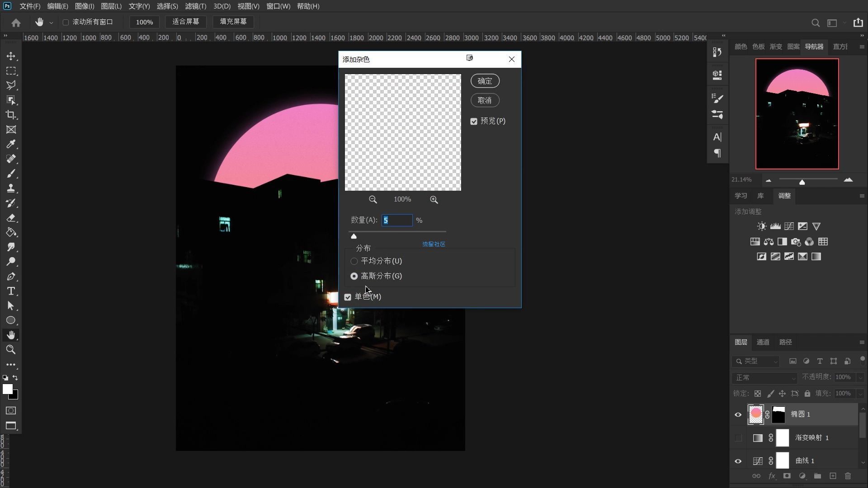Click the 确定 button

[485, 81]
